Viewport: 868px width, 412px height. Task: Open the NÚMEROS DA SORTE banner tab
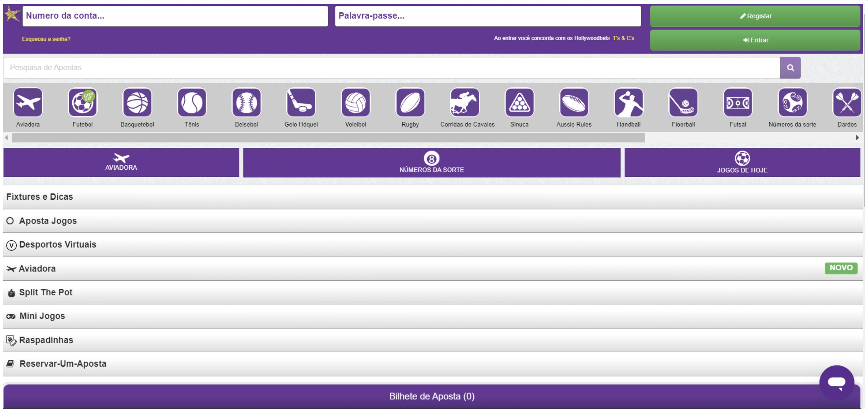(x=432, y=162)
